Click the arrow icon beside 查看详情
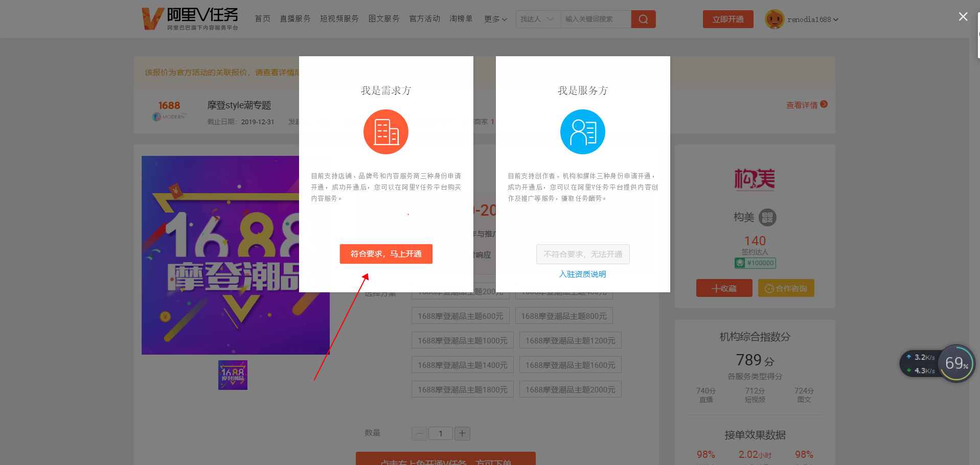This screenshot has height=465, width=980. (x=824, y=104)
